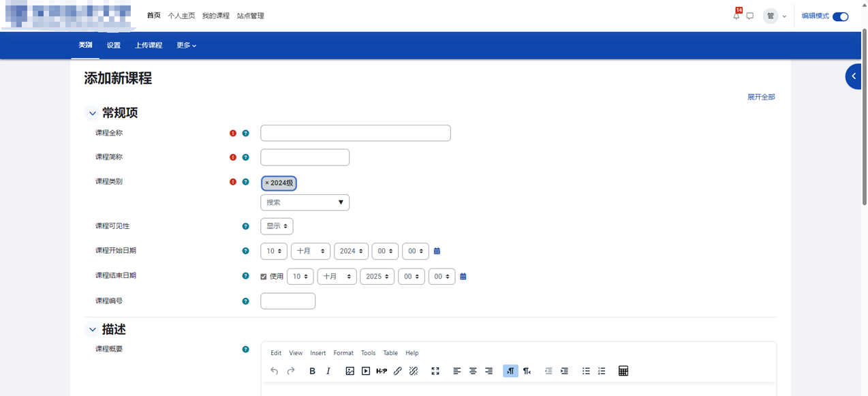Open the course category 搜索 dropdown
This screenshot has height=396, width=868.
(305, 202)
